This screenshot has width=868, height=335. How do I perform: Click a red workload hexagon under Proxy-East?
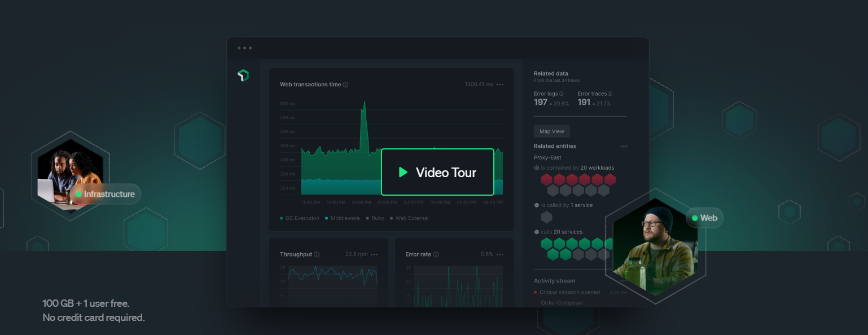click(x=546, y=180)
